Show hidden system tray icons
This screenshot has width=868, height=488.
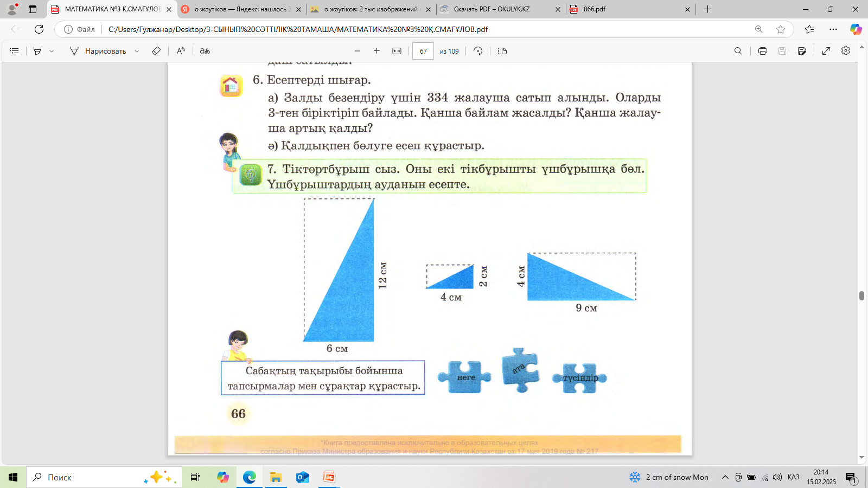point(725,477)
